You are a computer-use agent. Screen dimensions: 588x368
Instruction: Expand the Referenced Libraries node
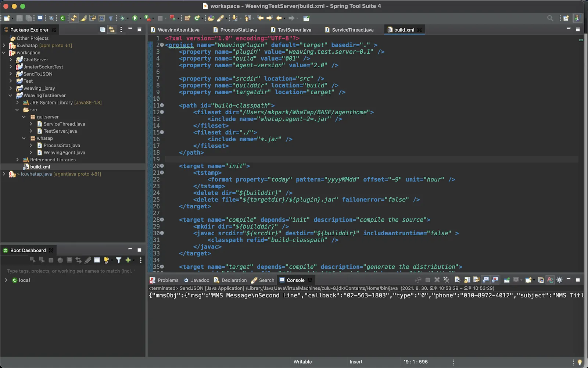17,160
